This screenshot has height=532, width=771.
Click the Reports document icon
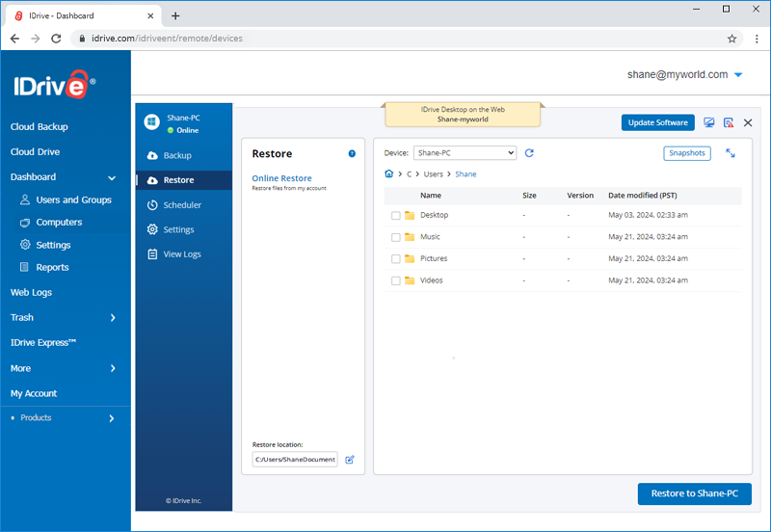(24, 267)
